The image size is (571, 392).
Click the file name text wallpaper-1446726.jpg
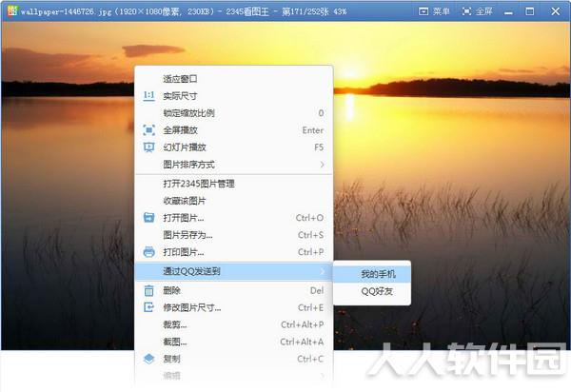pos(66,12)
